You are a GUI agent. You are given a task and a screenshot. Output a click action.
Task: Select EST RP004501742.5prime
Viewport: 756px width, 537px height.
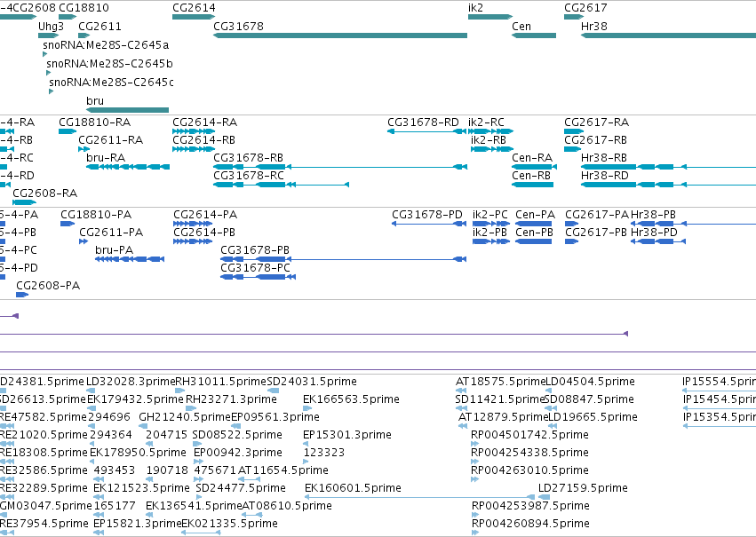point(529,435)
